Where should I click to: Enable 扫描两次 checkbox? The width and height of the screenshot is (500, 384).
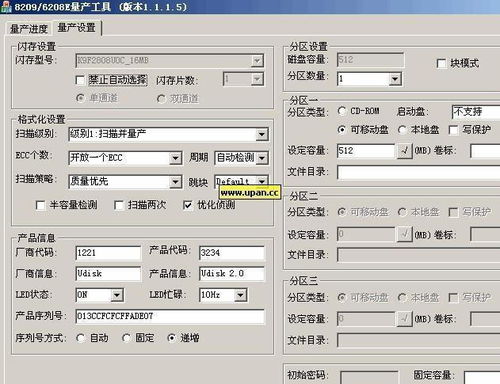pos(119,205)
